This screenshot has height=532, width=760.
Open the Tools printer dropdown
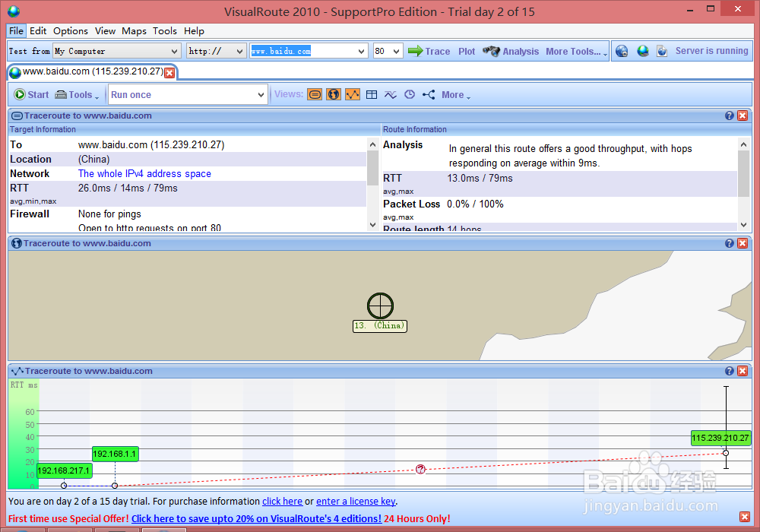click(x=77, y=94)
